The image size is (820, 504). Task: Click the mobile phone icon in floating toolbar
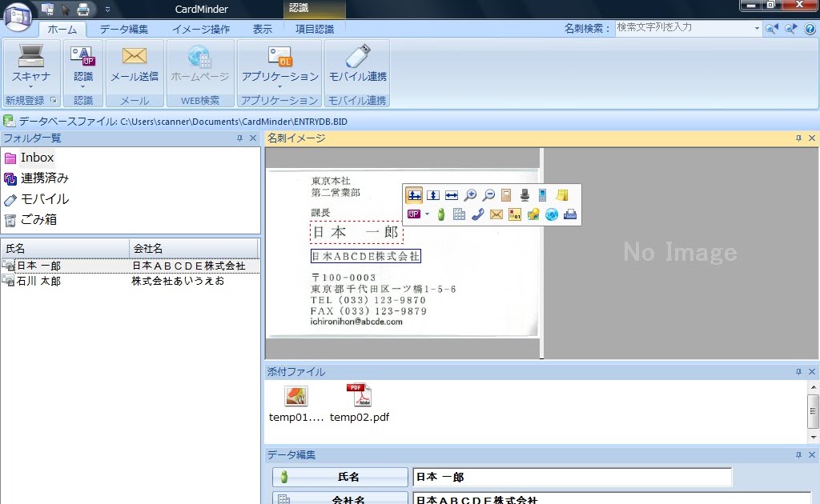coord(542,195)
